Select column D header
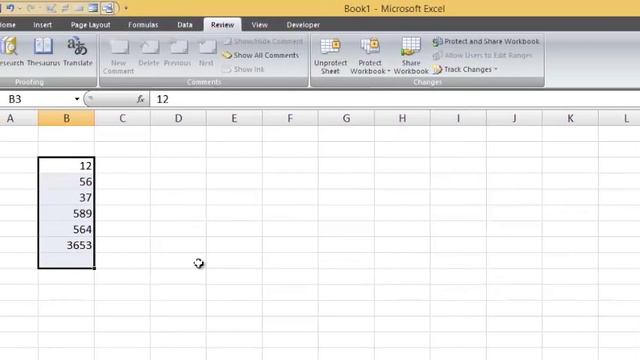Viewport: 640px width, 360px height. [x=178, y=118]
